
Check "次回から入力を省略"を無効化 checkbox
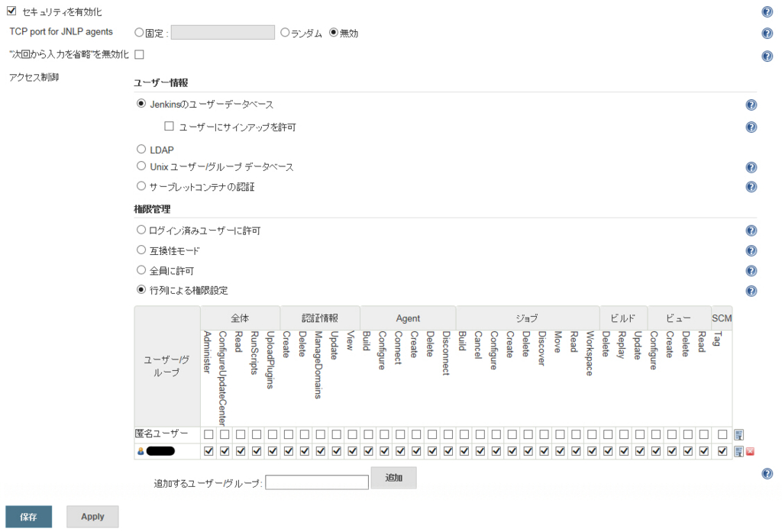[x=140, y=54]
